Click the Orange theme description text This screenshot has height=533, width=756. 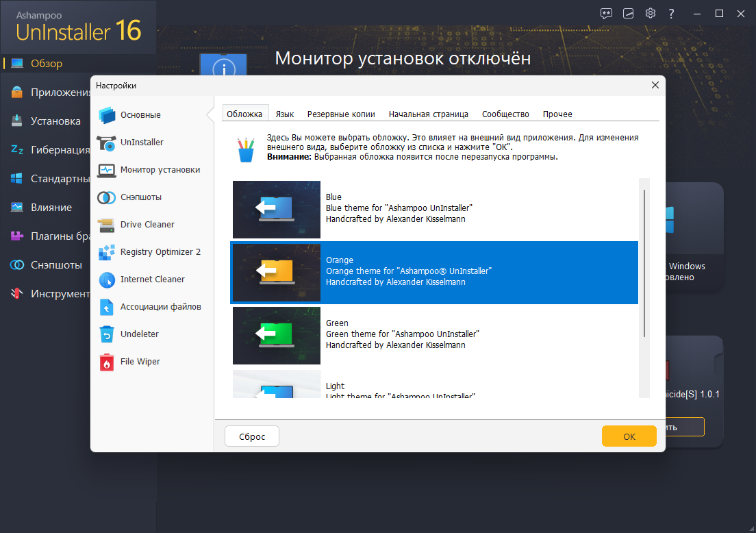pos(409,271)
